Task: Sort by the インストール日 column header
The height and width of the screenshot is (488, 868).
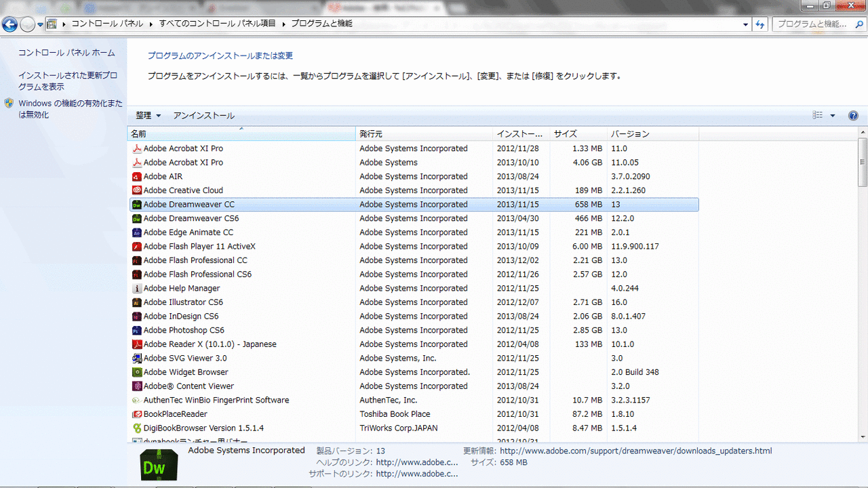Action: coord(521,134)
